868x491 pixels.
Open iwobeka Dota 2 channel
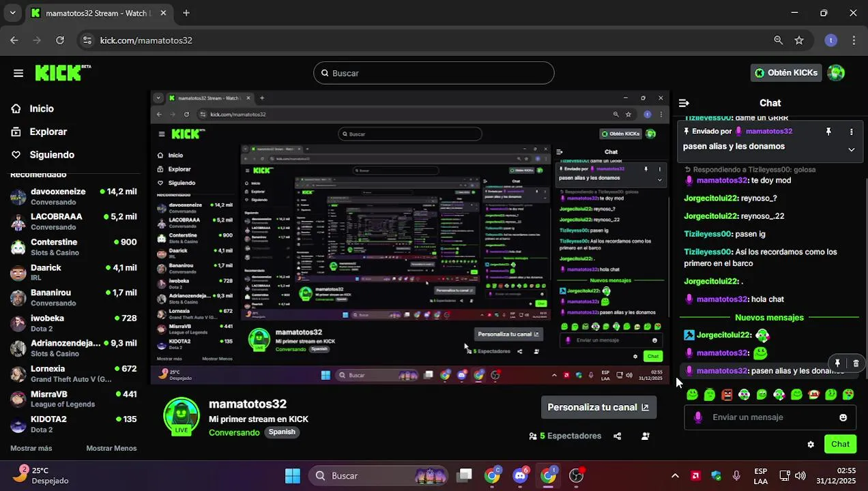[x=75, y=323]
